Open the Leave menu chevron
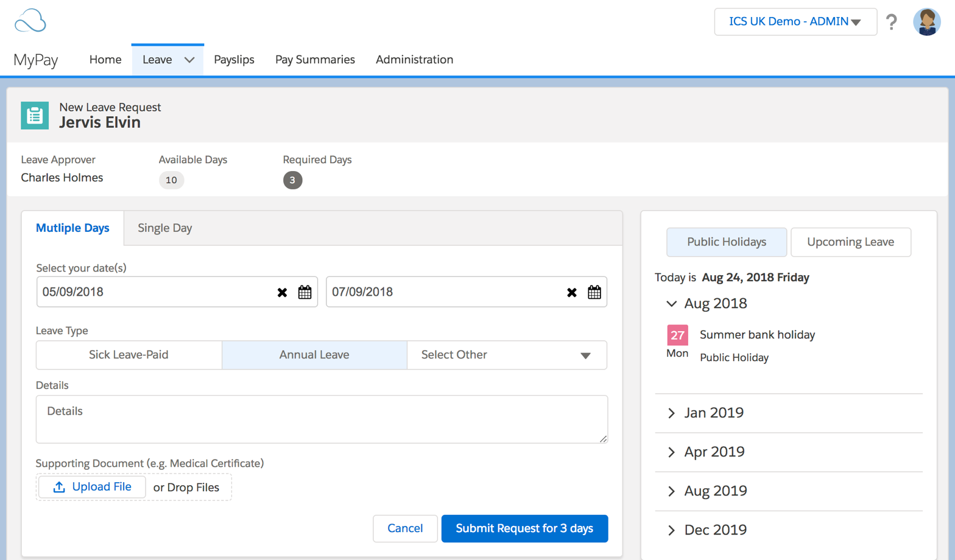The height and width of the screenshot is (560, 955). 189,60
